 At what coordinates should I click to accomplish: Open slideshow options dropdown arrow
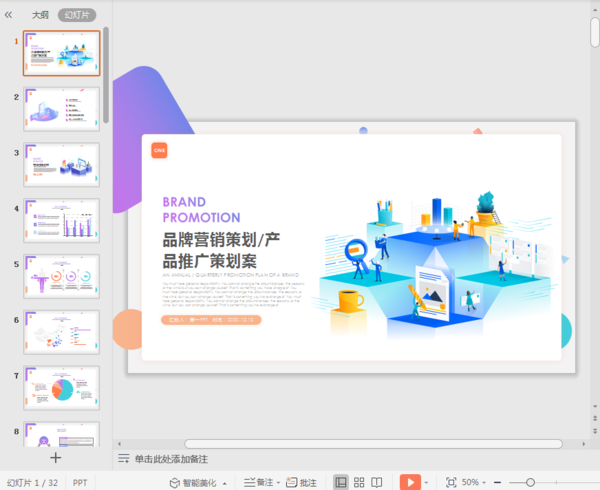pos(426,483)
